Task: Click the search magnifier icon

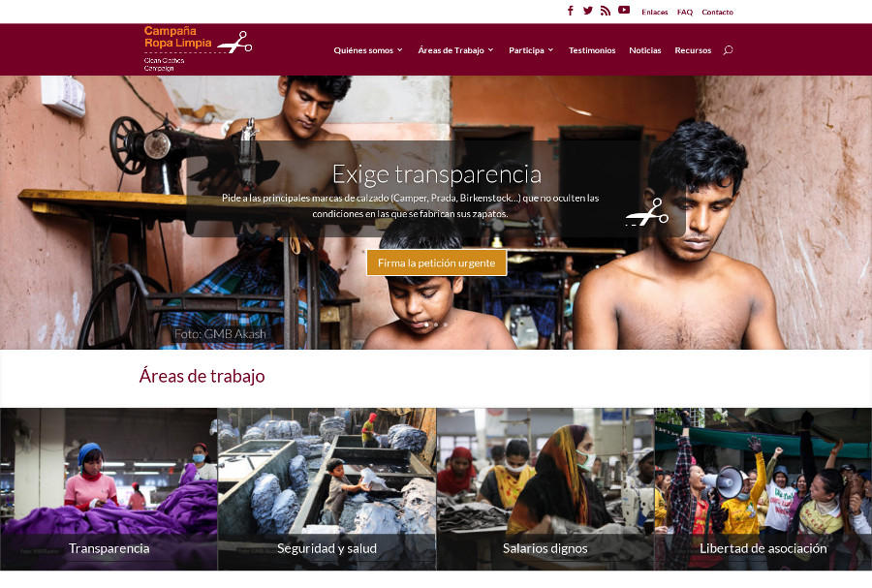Action: [728, 50]
